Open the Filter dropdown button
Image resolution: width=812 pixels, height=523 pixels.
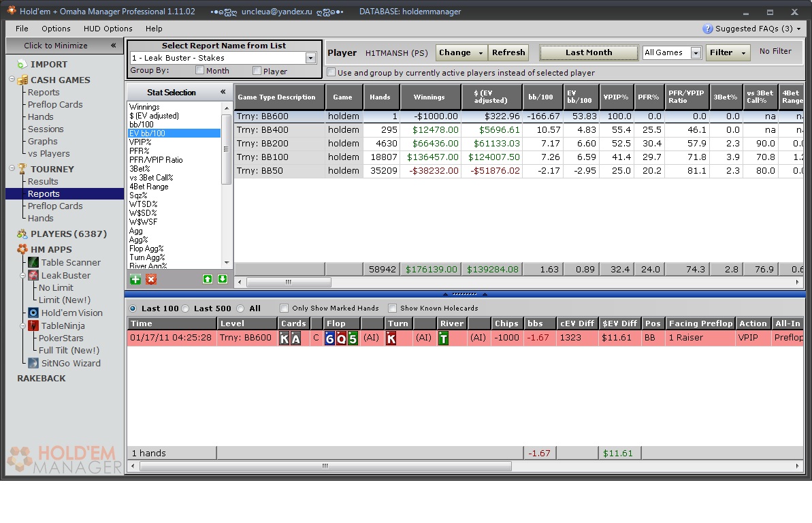click(728, 52)
